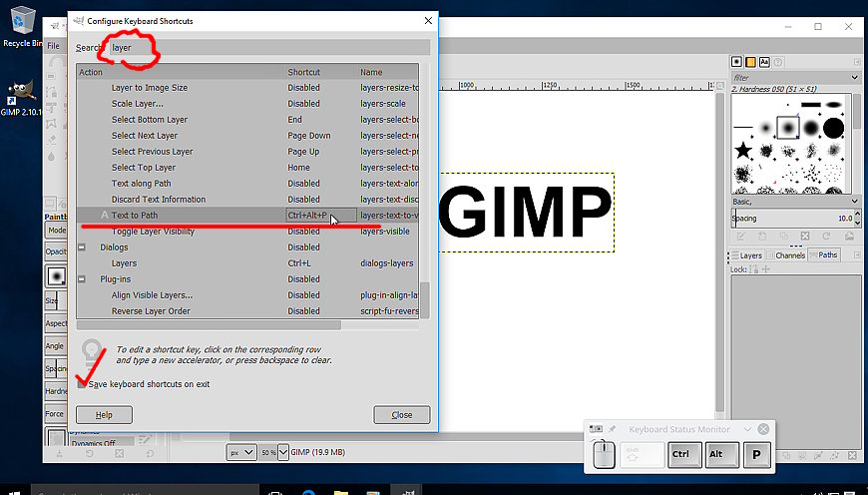This screenshot has height=495, width=868.
Task: Open the Patterns tab icon in GIMP dock
Action: coord(750,62)
